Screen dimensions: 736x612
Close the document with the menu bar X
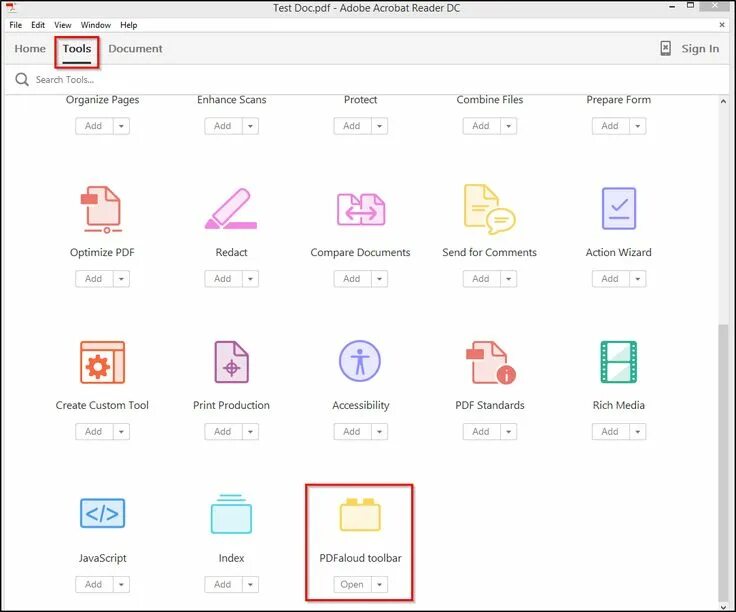722,24
